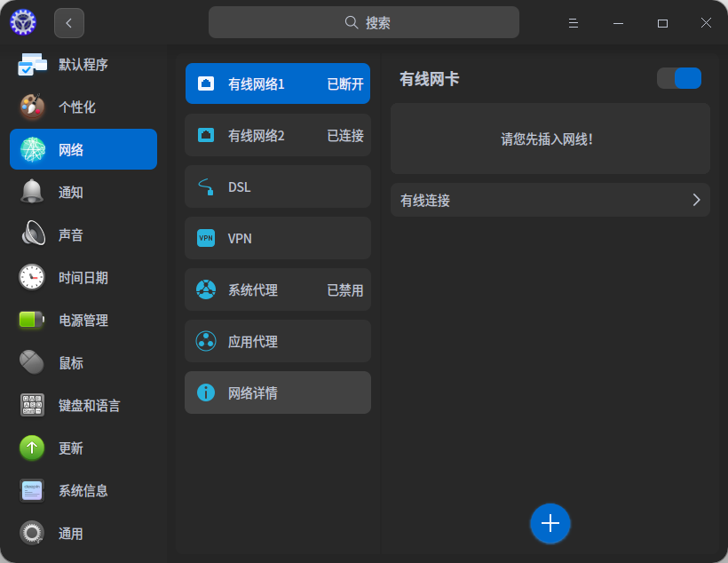Expand the 有线连接 wired connection entry
Image resolution: width=728 pixels, height=563 pixels.
point(550,199)
